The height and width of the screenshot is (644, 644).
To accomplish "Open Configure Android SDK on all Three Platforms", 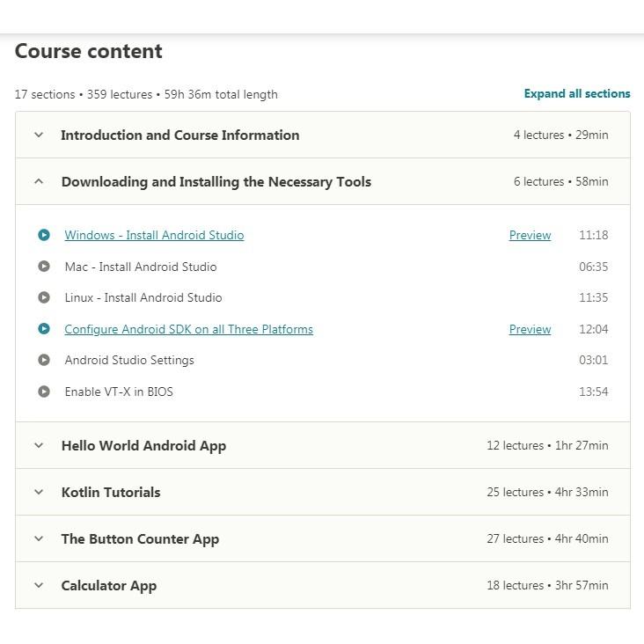I will (x=188, y=329).
